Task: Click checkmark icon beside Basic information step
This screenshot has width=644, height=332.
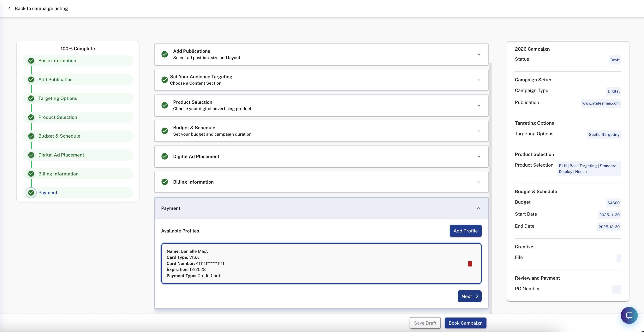Action: [31, 61]
